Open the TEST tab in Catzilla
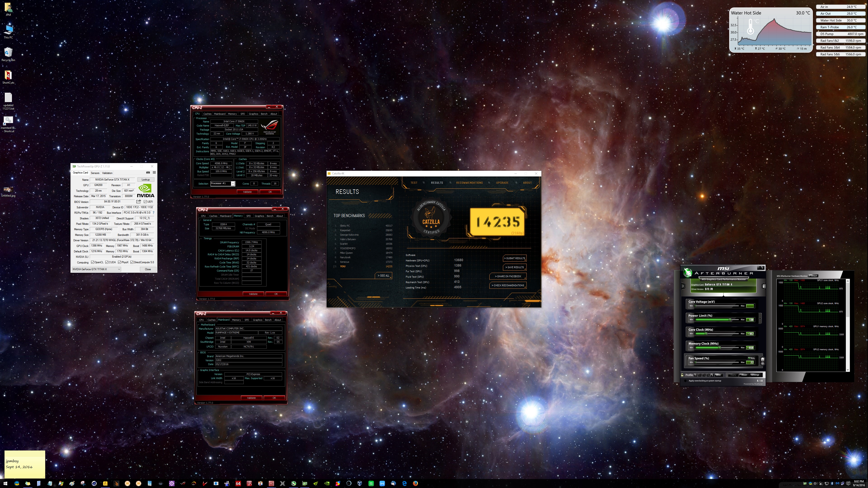 (x=414, y=183)
